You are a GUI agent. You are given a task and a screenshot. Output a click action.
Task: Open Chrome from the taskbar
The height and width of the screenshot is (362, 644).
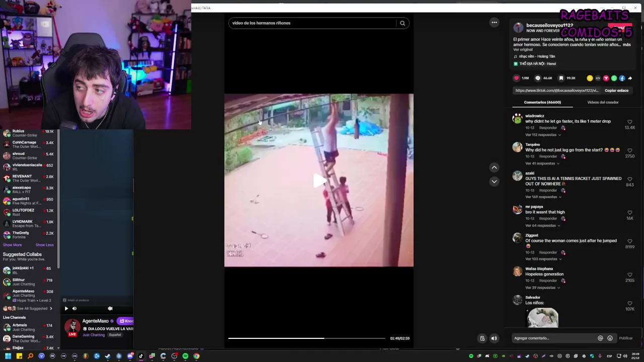[x=196, y=356]
